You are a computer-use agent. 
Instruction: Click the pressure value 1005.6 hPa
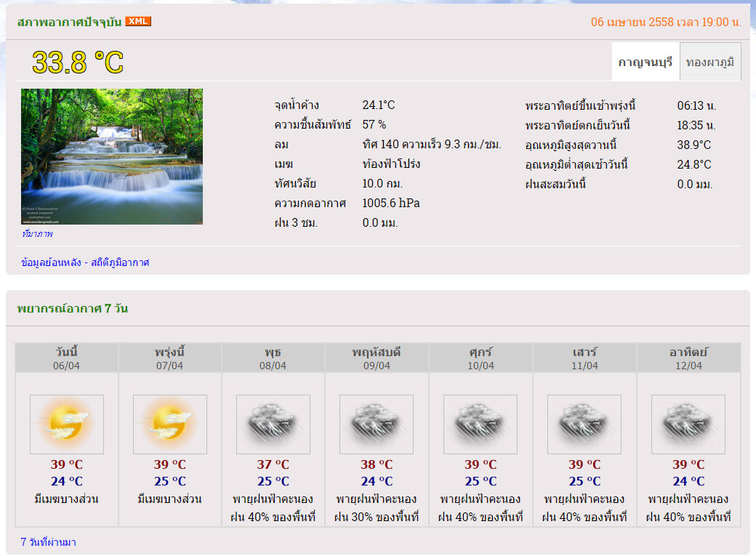(x=391, y=203)
